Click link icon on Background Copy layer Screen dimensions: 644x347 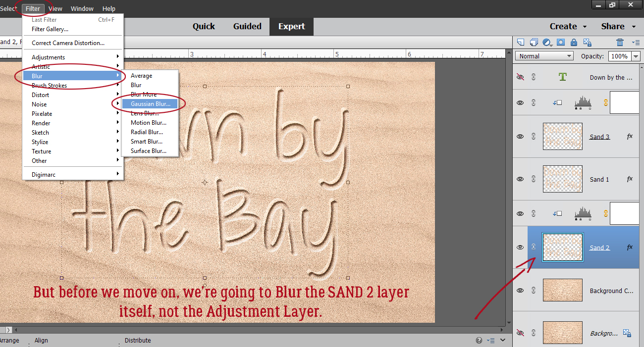click(x=534, y=291)
